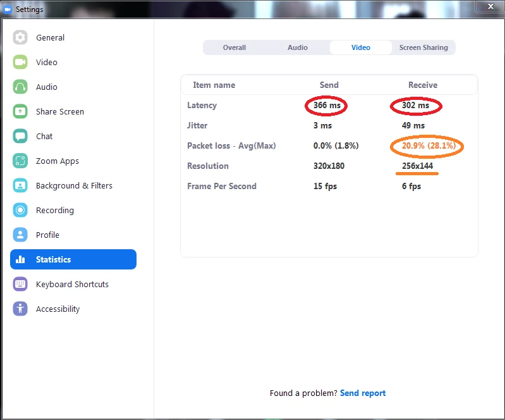Switch to Screen Sharing statistics tab
This screenshot has height=420, width=505.
click(x=423, y=47)
